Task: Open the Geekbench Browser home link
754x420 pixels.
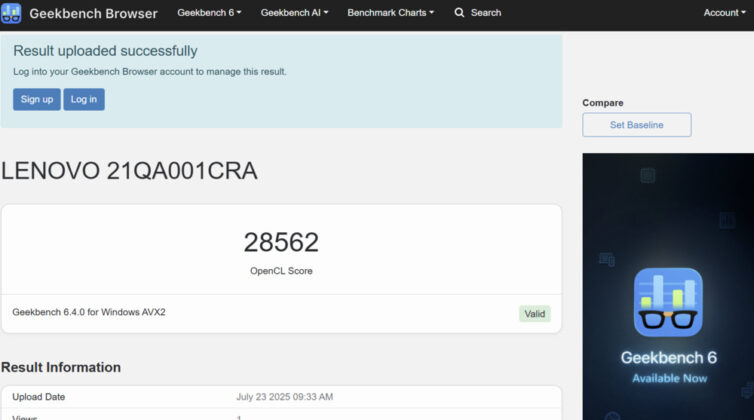Action: [x=93, y=13]
